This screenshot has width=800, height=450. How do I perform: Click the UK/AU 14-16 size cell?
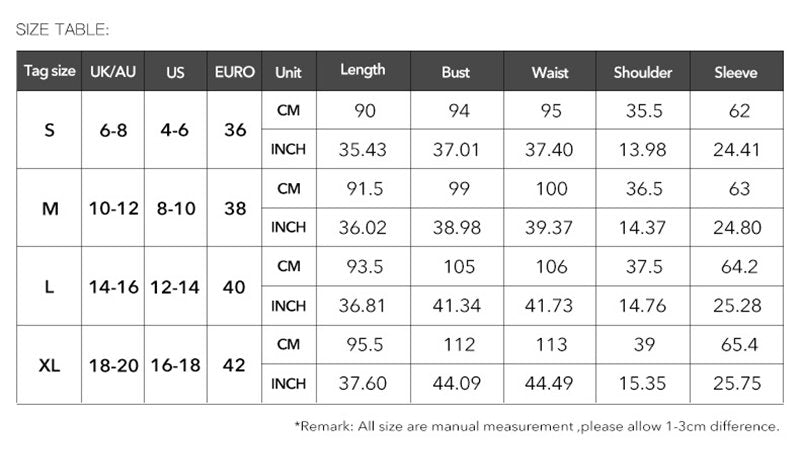(112, 287)
